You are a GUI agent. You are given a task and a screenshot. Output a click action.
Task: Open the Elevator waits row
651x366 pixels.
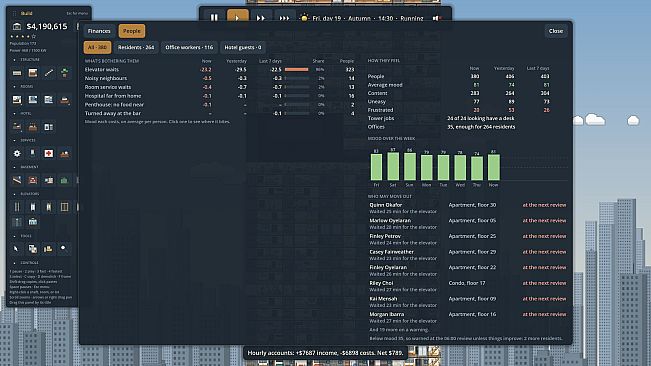coord(219,70)
